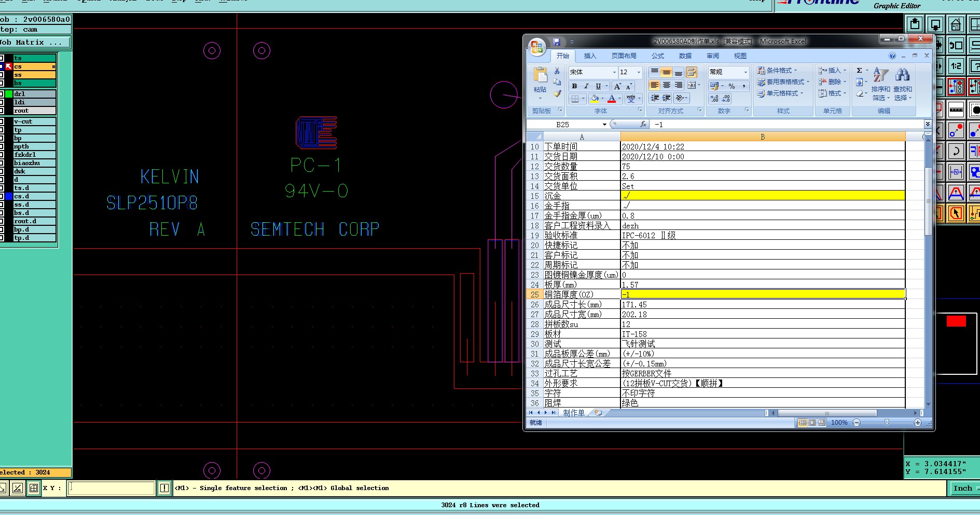Click the Job Matrix button
Viewport: 980px width, 515px height.
(34, 43)
